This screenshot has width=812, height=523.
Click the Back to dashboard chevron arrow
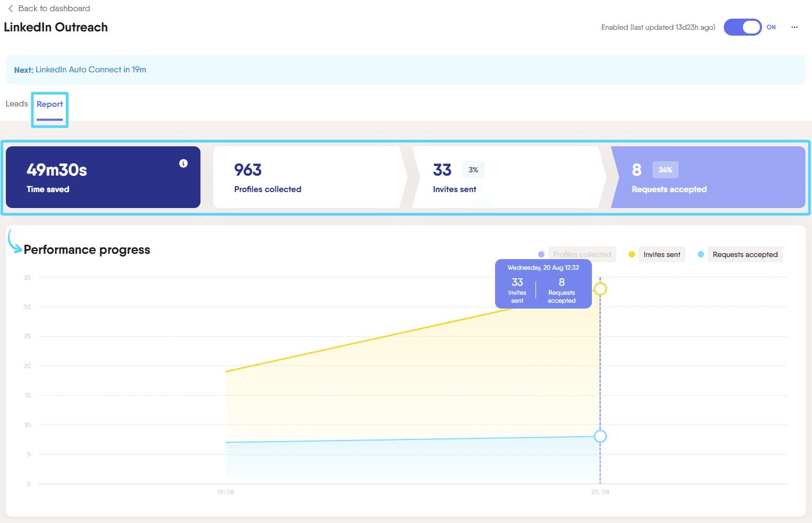pos(11,9)
